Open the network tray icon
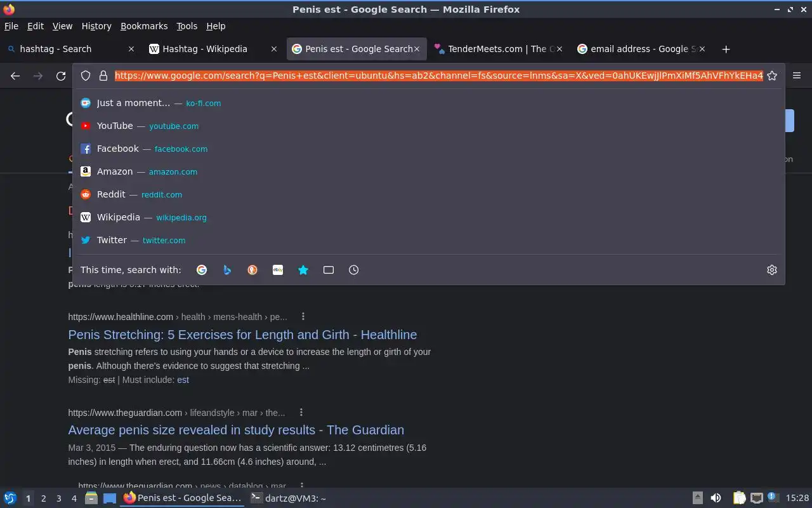 click(x=756, y=498)
